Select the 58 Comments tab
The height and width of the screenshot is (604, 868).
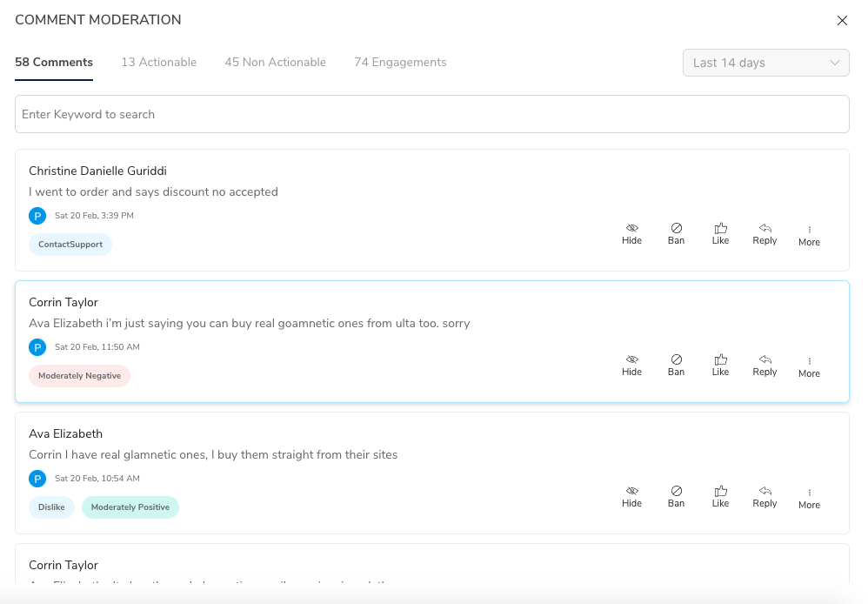[x=54, y=62]
